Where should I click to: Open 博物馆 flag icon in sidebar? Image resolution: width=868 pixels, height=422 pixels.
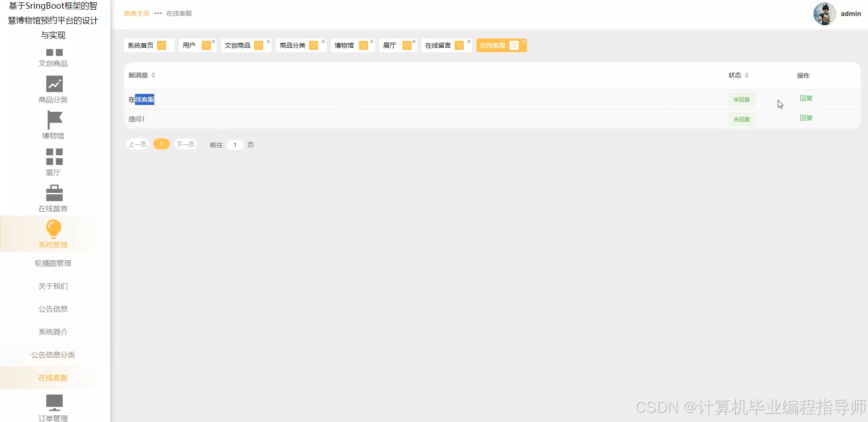[x=54, y=120]
